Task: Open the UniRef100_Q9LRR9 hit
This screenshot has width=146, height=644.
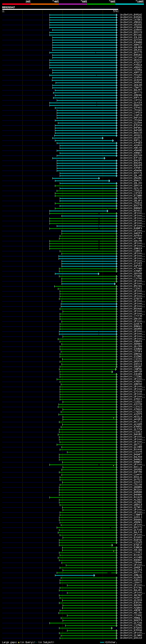Action: 131,48
